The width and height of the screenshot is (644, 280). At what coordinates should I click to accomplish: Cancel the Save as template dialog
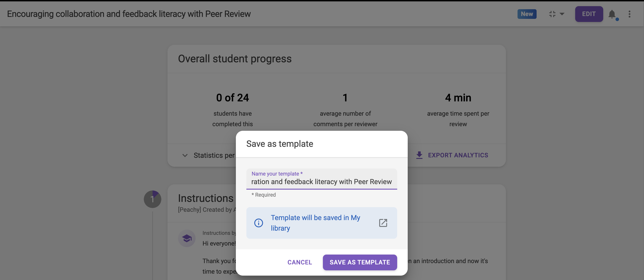tap(299, 262)
